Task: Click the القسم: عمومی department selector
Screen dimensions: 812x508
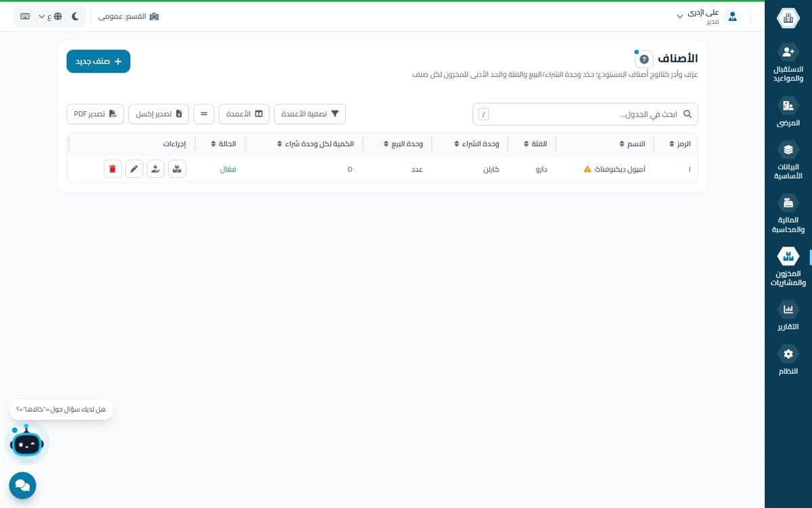Action: click(129, 16)
